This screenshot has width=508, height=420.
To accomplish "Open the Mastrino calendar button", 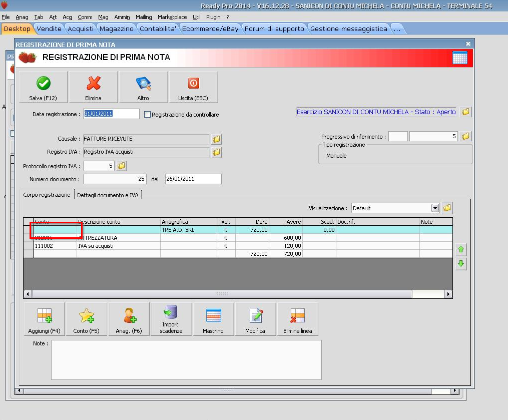I will pyautogui.click(x=213, y=319).
